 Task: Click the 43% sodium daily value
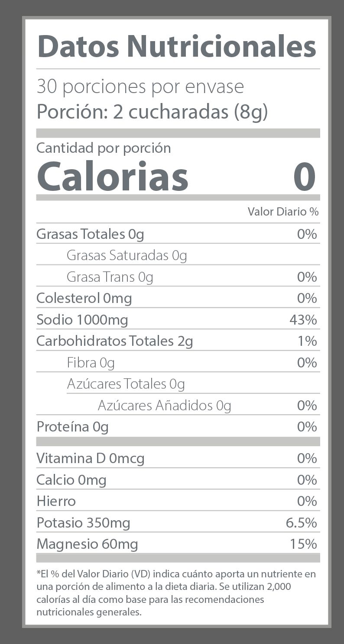click(303, 320)
